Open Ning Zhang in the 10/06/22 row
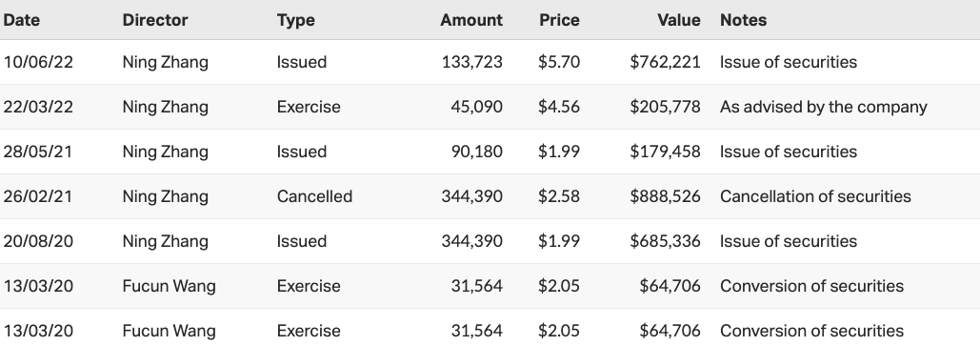 (165, 62)
